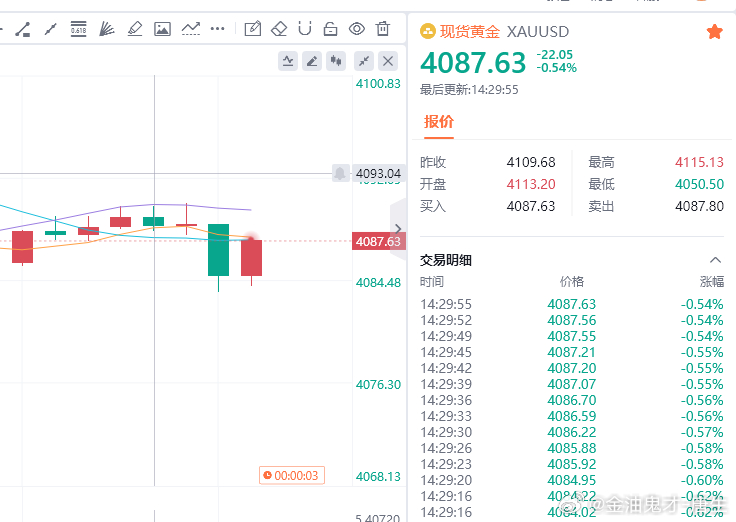Open more drawing tools (three dots)
The image size is (736, 522).
217,29
